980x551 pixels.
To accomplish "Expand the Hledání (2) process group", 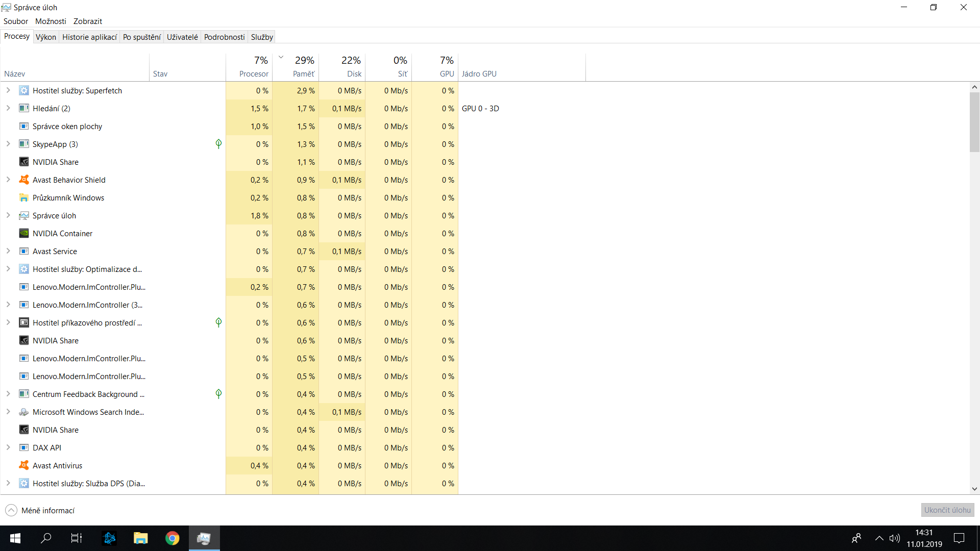I will click(8, 108).
